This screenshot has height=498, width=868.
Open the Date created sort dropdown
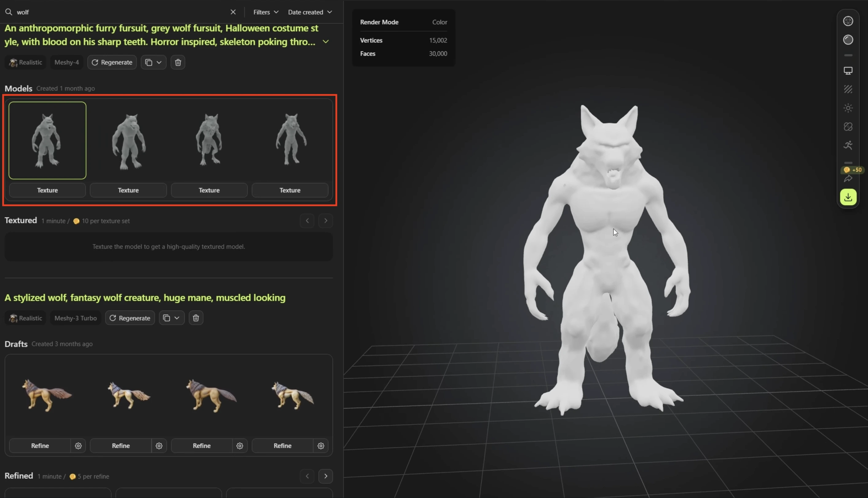(309, 12)
